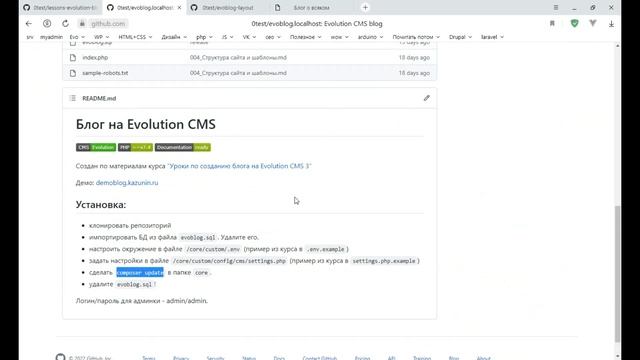
Task: Click the grey triangular extension icon beside the shield
Action: (593, 23)
